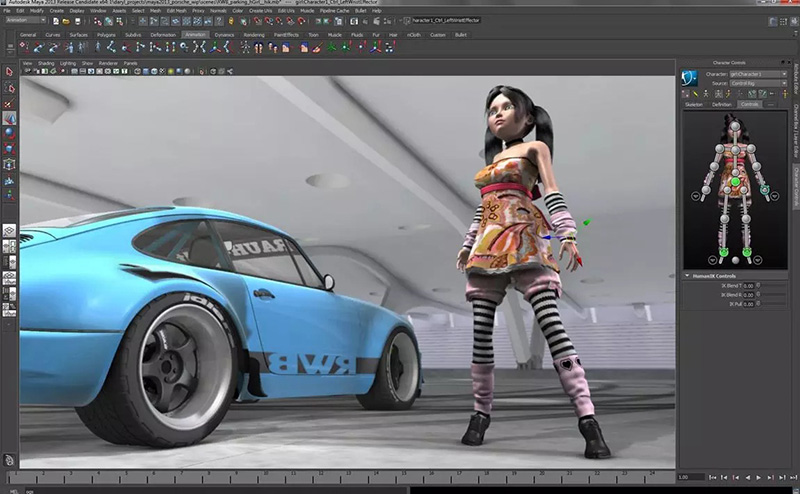Open the Source Control Rig dropdown
Screen dimensions: 800x494
758,83
